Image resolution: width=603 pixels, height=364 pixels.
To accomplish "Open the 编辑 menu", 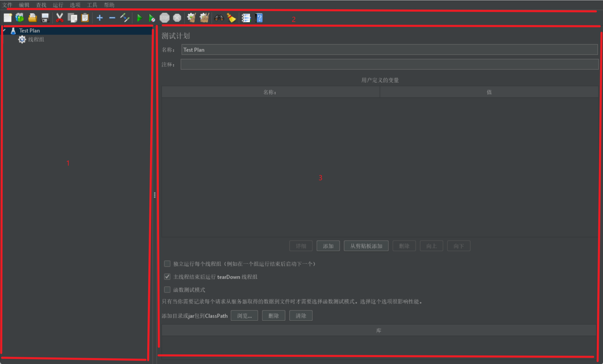I will click(24, 5).
